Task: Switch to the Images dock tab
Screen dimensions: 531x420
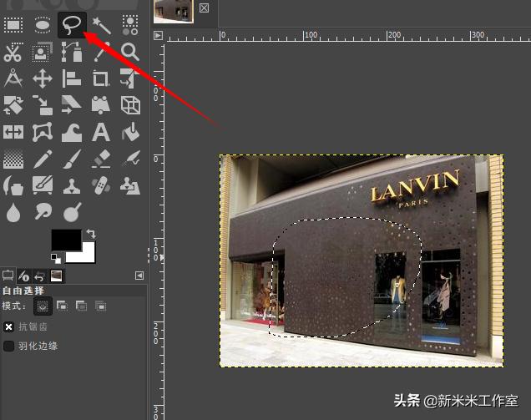Action: click(x=56, y=276)
